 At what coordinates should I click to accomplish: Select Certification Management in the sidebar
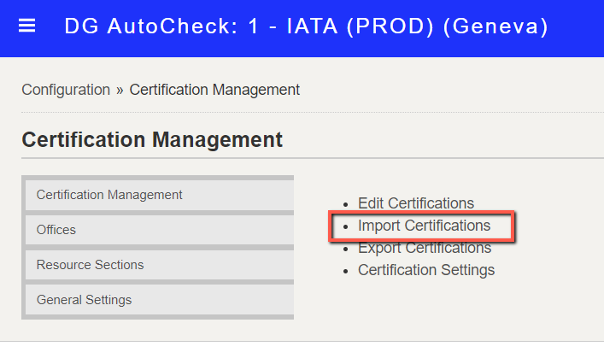coord(160,195)
